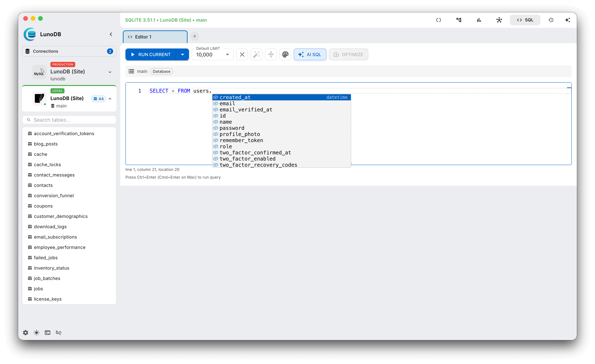Focus the Search tables field
The image size is (595, 364).
(x=69, y=120)
